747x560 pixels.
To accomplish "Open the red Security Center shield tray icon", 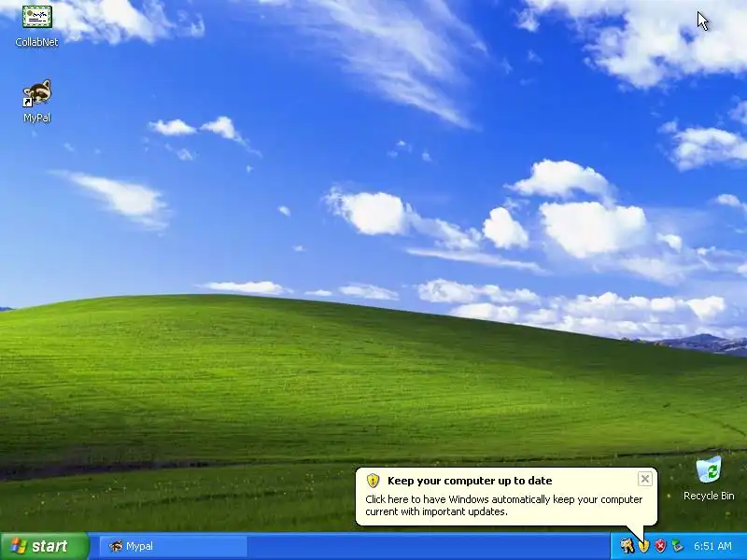I will click(660, 546).
